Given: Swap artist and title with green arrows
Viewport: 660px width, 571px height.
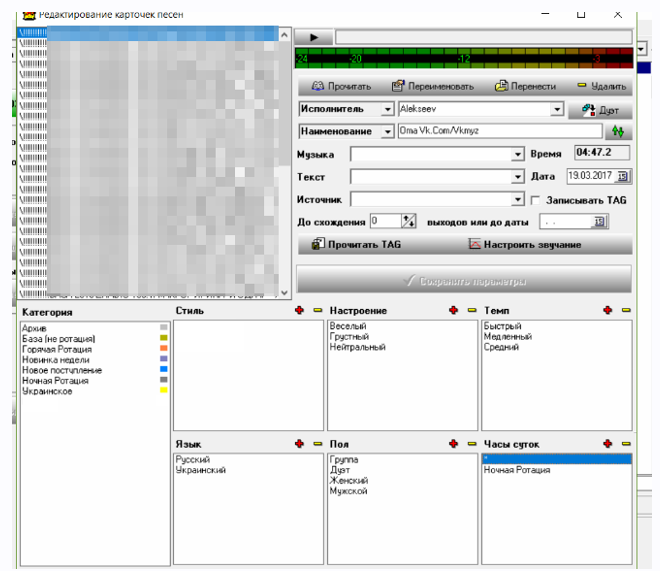Looking at the screenshot, I should coord(618,132).
